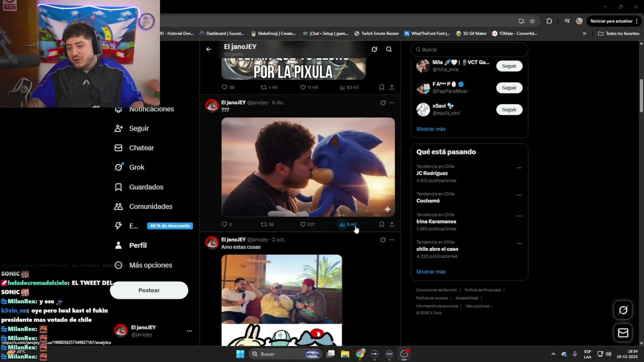Show more suggested accounts under xSavi

[431, 129]
